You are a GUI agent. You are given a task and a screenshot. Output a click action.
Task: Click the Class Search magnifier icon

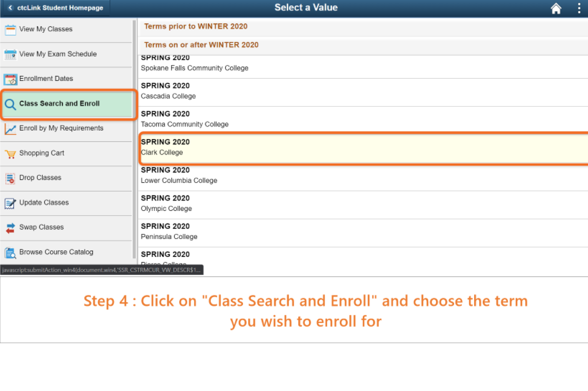(10, 104)
